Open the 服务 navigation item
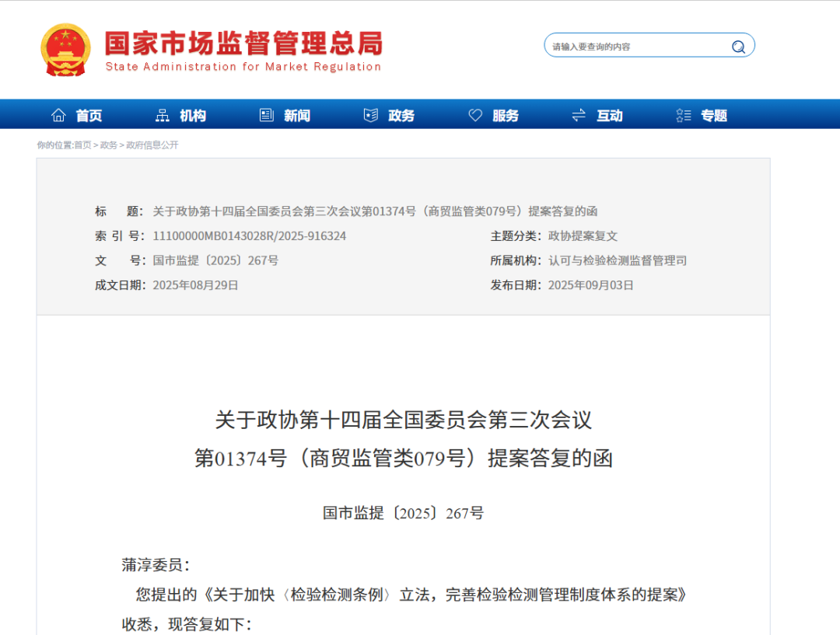 point(506,116)
